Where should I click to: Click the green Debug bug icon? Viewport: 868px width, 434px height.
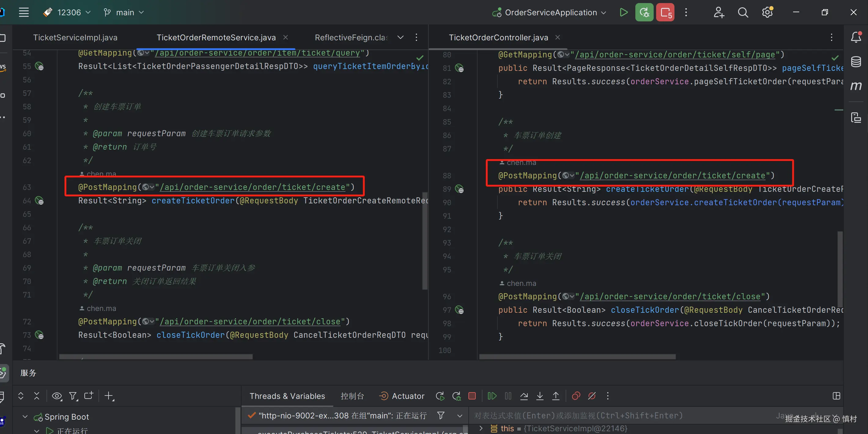pyautogui.click(x=644, y=13)
